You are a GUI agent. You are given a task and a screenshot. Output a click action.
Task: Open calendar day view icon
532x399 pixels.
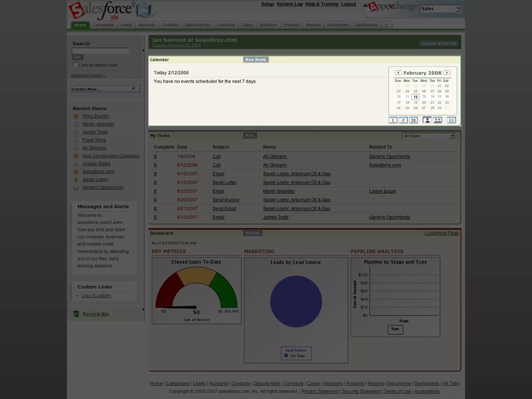click(393, 120)
